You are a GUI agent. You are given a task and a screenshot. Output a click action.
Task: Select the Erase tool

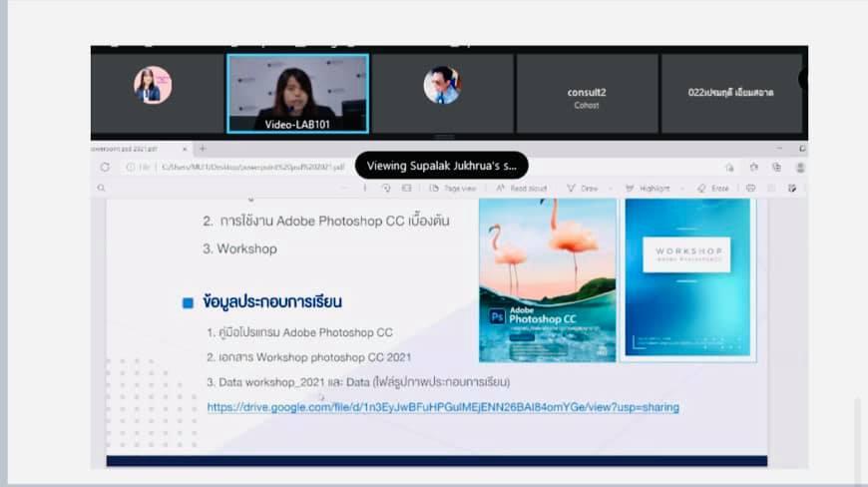(713, 189)
